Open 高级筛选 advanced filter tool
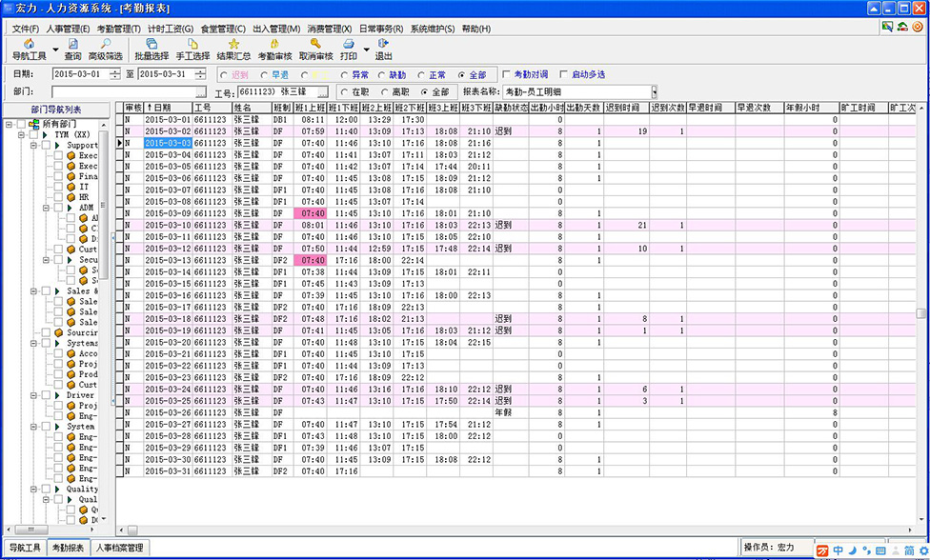Screen dimensions: 930x560 [105, 50]
